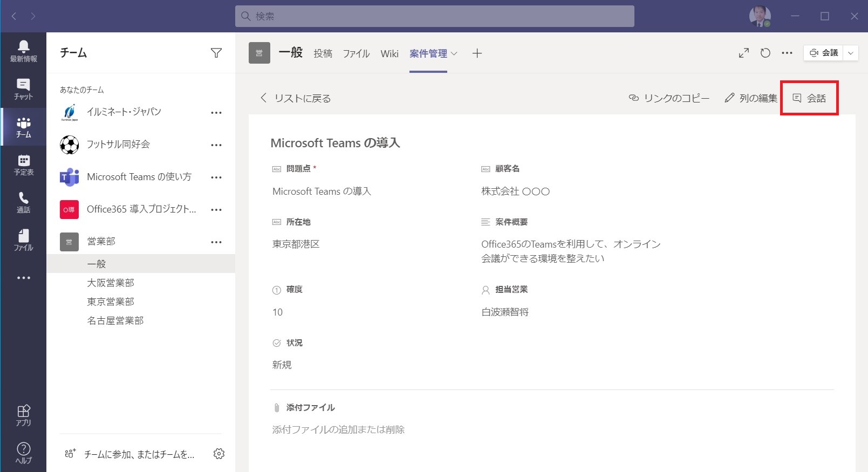Open more options for Microsoft Teams の使い方
This screenshot has width=868, height=472.
pyautogui.click(x=216, y=177)
